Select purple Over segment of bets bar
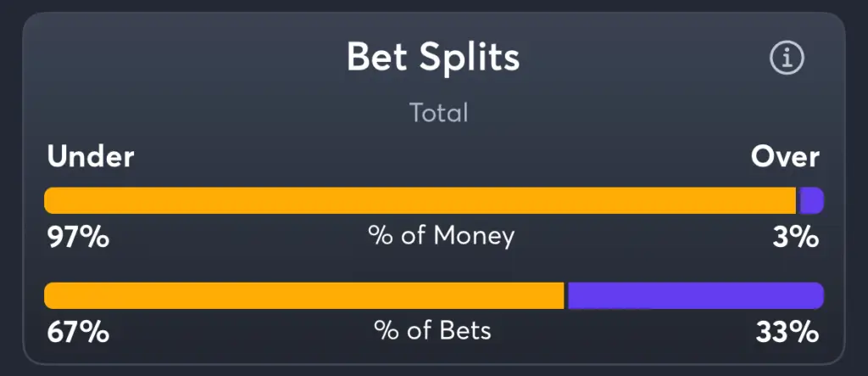Screen dimensions: 868x376 pos(696,295)
